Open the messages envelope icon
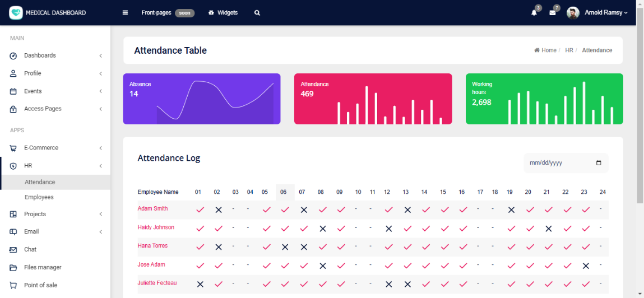The image size is (644, 298). (x=552, y=13)
